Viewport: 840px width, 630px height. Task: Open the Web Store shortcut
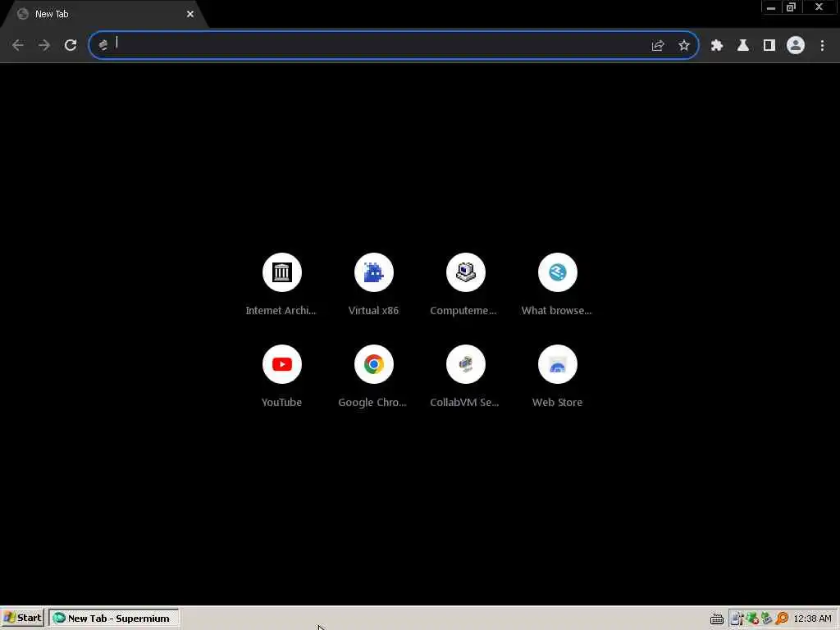558,377
